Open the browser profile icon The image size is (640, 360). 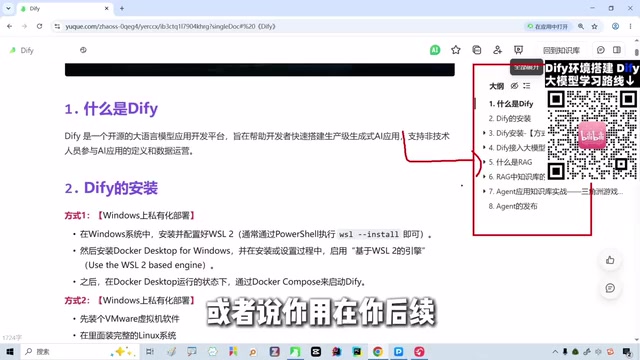pyautogui.click(x=615, y=26)
